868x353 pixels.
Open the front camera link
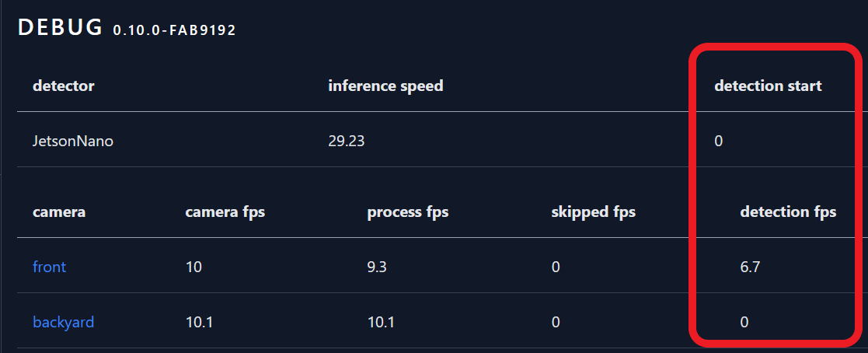(49, 267)
